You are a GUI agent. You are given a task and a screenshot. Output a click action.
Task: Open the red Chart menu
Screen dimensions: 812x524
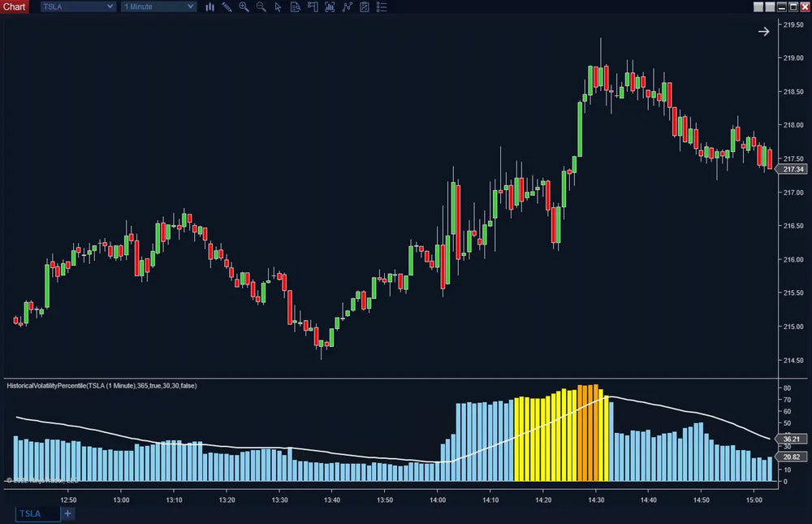click(x=15, y=6)
